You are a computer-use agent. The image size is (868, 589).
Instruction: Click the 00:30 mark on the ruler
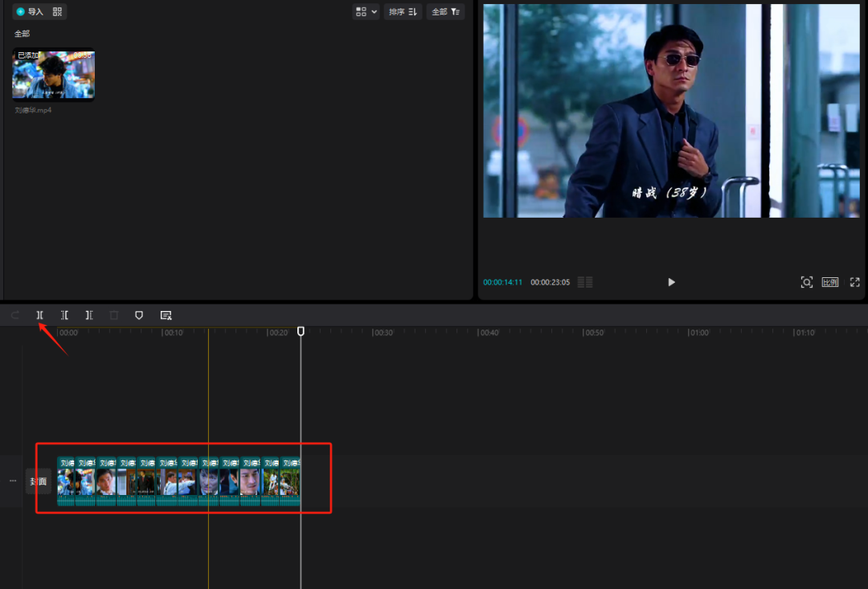[383, 333]
